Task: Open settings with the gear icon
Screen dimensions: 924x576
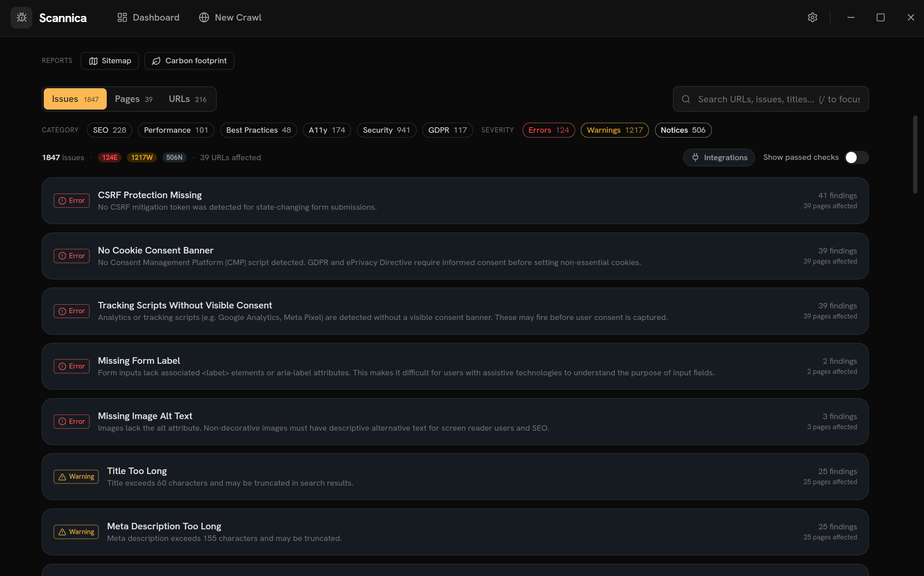Action: pos(812,17)
